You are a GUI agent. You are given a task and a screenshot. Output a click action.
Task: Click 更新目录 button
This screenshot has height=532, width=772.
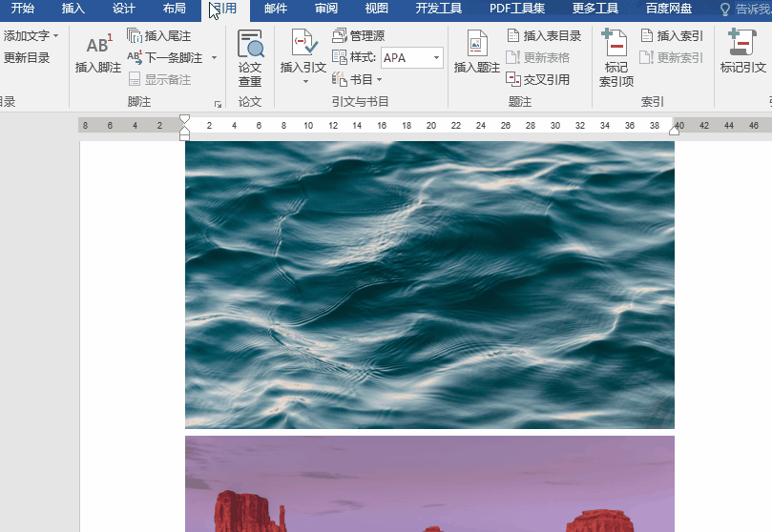(x=27, y=57)
